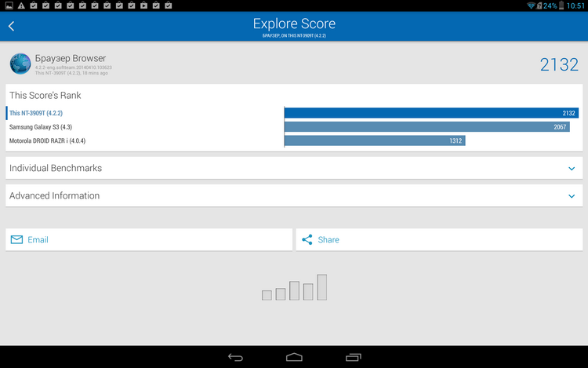
Task: Open the warning triangle notification
Action: pos(21,5)
